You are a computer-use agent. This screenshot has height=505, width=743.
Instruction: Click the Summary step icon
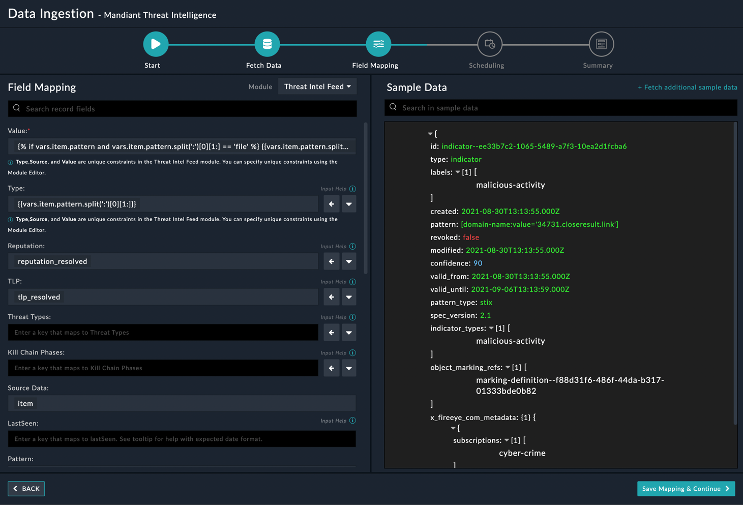(x=599, y=44)
